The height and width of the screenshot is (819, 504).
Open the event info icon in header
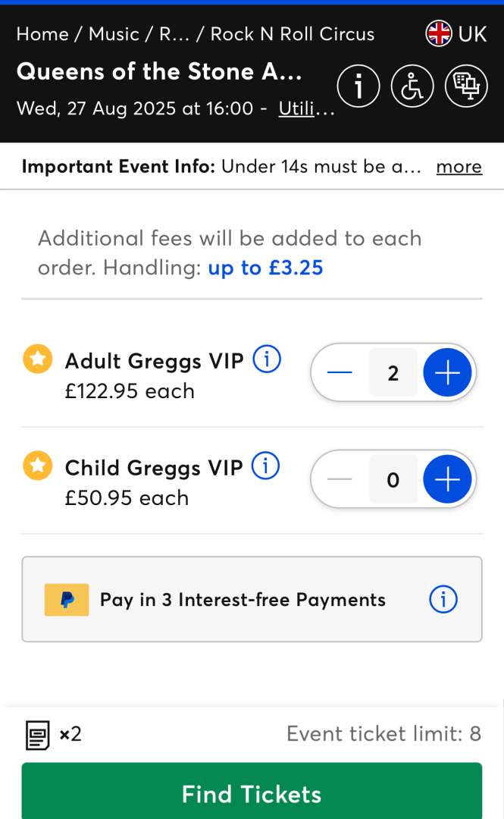click(x=358, y=86)
